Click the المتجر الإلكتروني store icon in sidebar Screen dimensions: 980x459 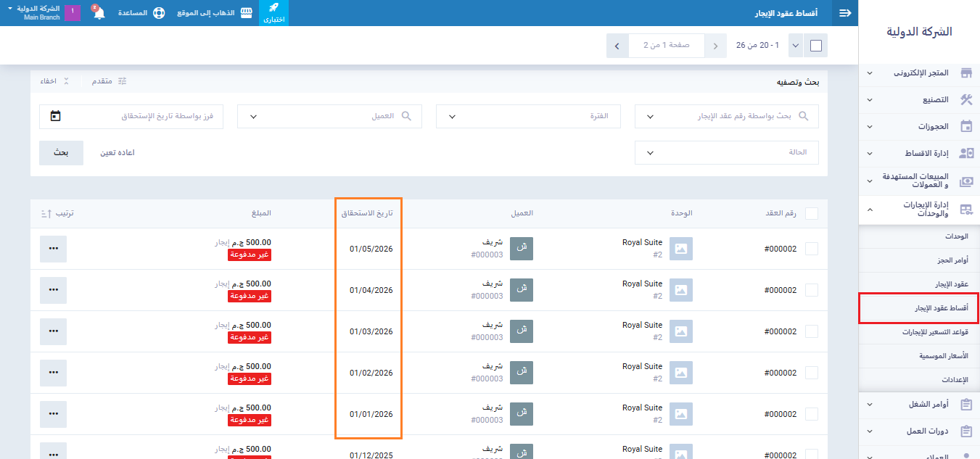click(x=966, y=73)
